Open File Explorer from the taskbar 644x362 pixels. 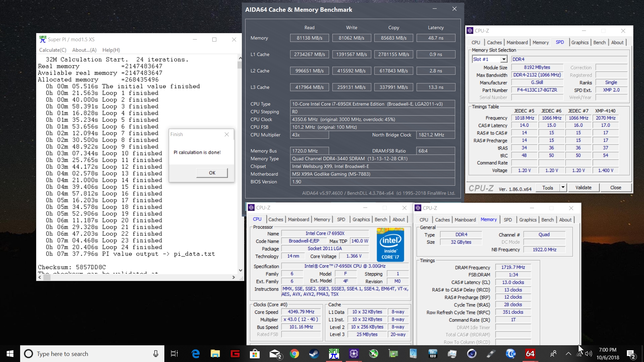[215, 354]
